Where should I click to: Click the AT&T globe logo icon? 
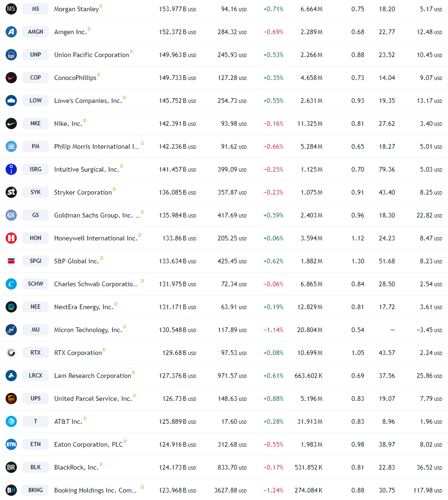pos(11,421)
